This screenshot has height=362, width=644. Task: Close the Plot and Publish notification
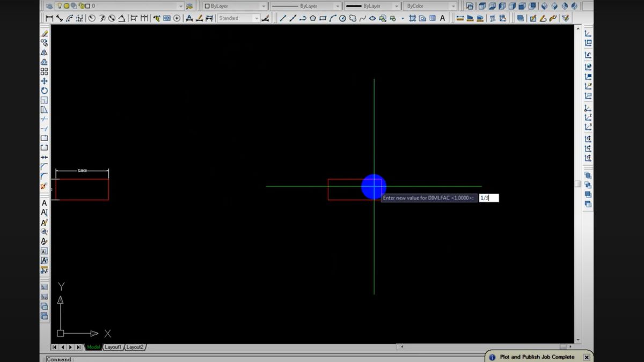coord(587,357)
